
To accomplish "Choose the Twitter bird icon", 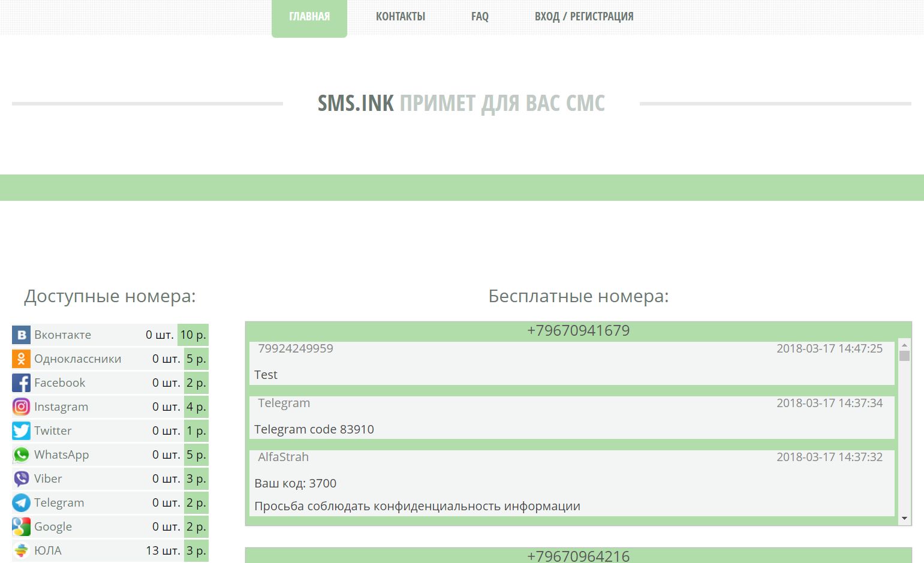I will click(x=21, y=430).
